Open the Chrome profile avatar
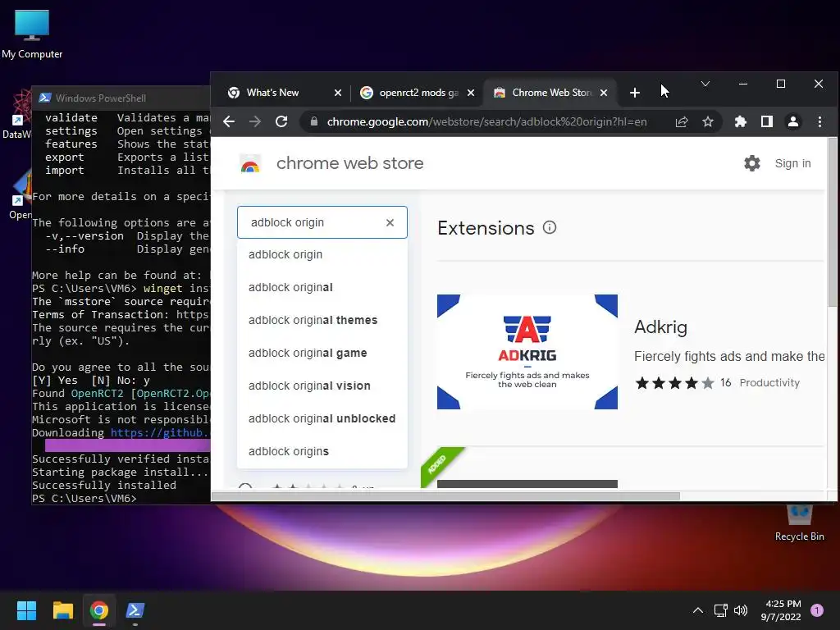The height and width of the screenshot is (630, 840). coord(793,121)
